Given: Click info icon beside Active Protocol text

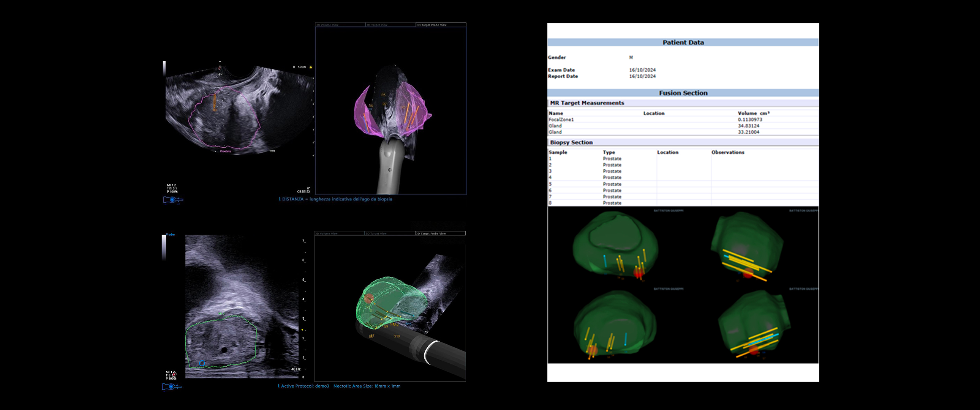Looking at the screenshot, I should coord(278,386).
